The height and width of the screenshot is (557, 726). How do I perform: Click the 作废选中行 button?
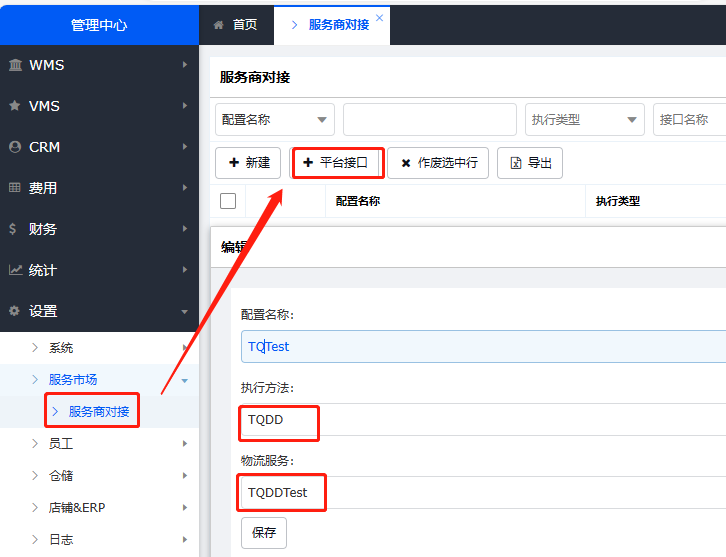point(438,163)
